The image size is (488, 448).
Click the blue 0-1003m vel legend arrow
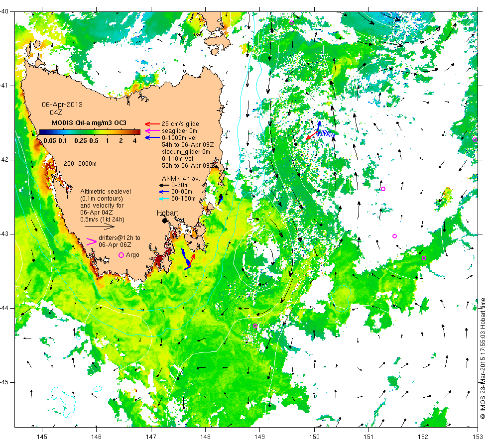pyautogui.click(x=152, y=137)
